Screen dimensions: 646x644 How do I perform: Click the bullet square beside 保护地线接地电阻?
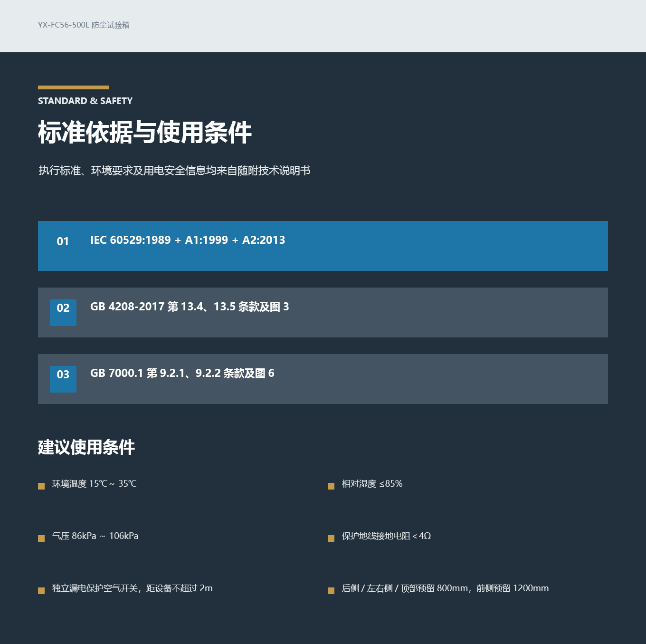coord(331,538)
